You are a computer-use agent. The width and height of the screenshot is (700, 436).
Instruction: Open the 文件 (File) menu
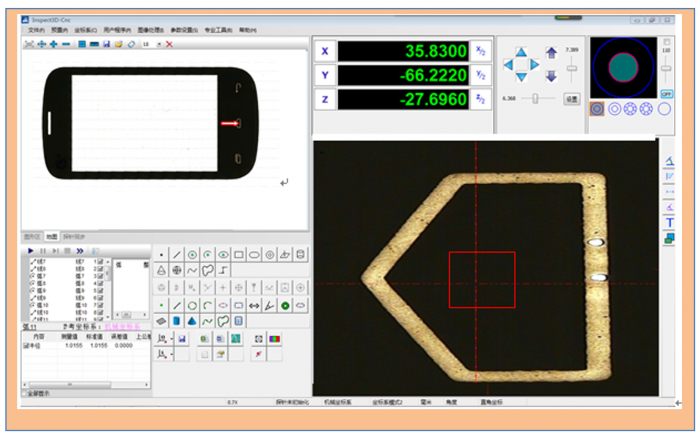(36, 30)
